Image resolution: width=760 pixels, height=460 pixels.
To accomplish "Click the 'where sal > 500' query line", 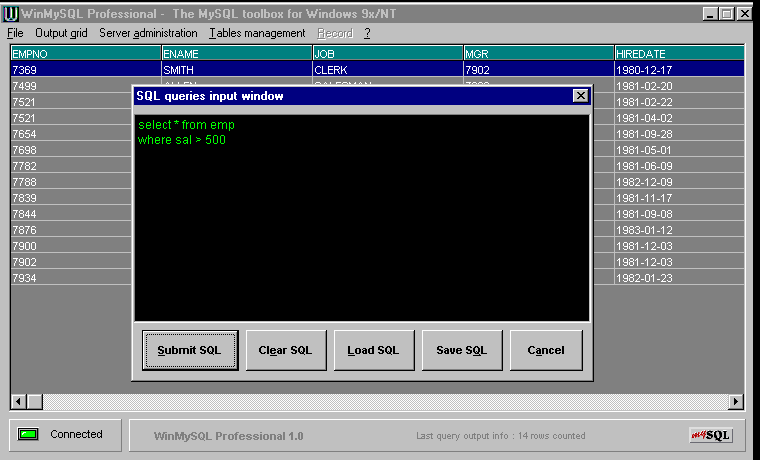I will click(182, 140).
